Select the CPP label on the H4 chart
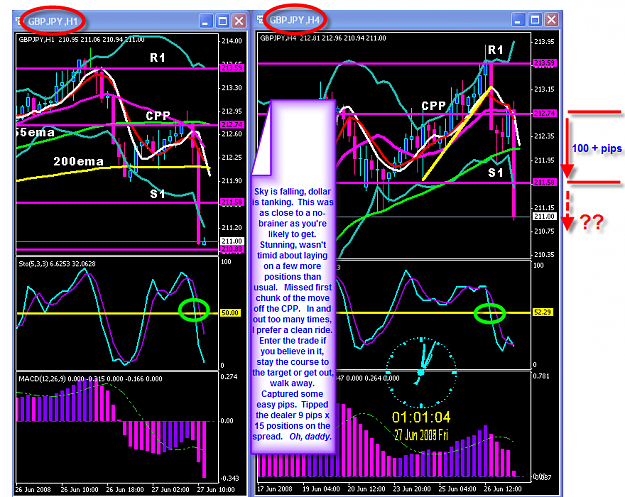Screen dimensions: 625x497 click(434, 106)
